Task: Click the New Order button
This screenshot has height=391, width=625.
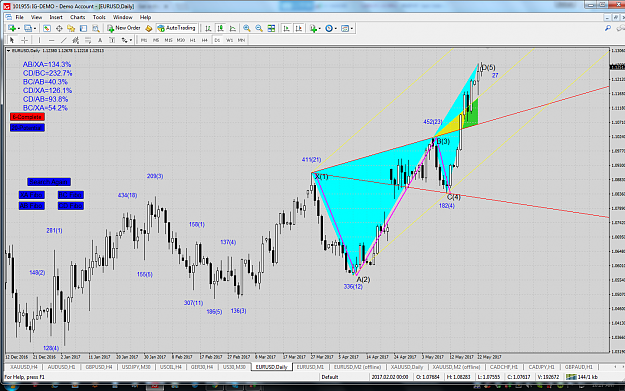Action: click(124, 28)
